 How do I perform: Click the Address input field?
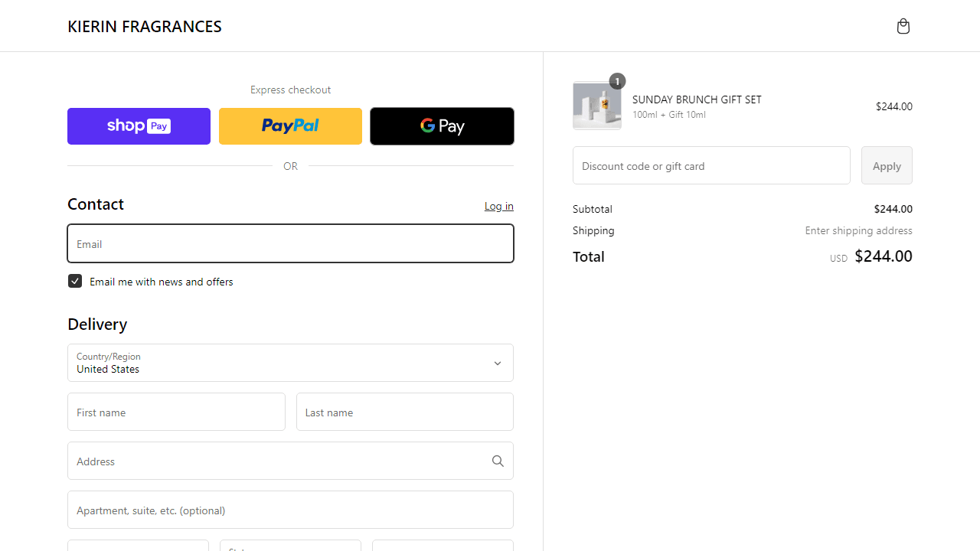tap(290, 461)
